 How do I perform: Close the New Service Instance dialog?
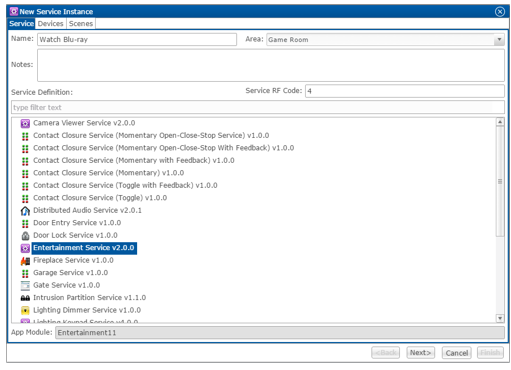[500, 12]
